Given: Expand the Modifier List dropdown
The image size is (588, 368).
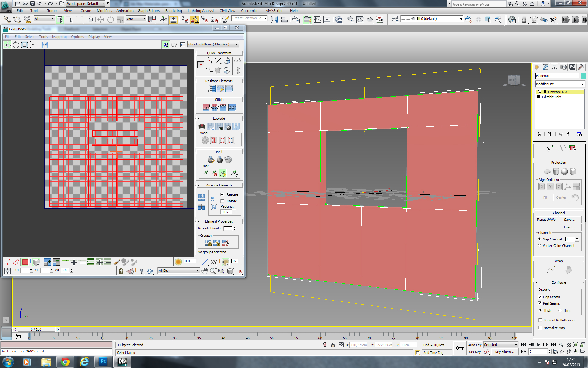Looking at the screenshot, I should click(x=582, y=84).
